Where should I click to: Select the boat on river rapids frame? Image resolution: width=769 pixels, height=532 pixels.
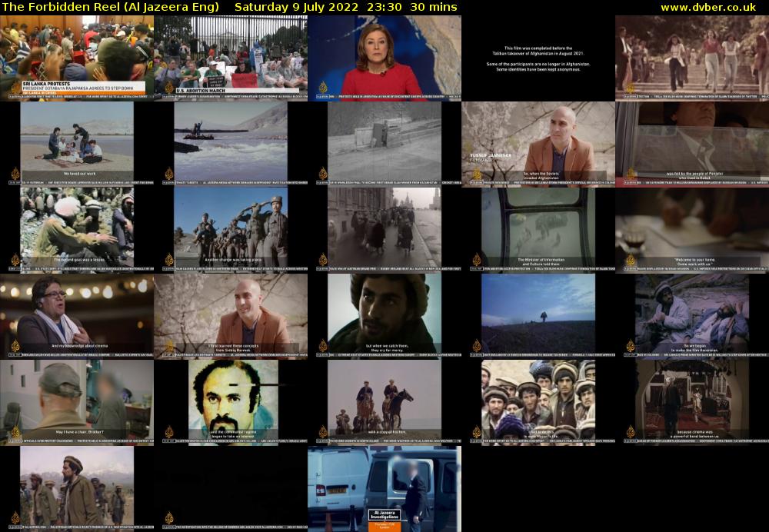231,145
